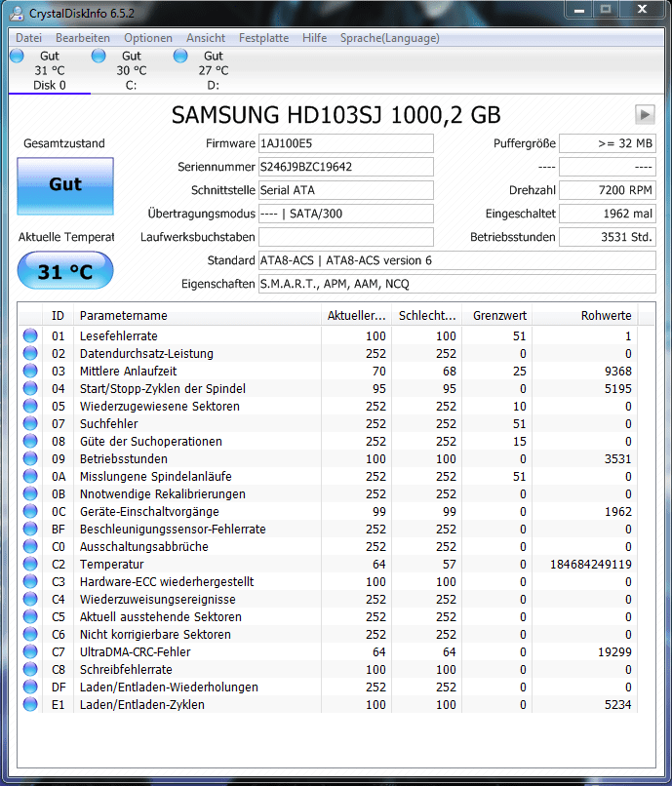672x786 pixels.
Task: Click status icon for Geräte-Einschaltvorgänge row
Action: pyautogui.click(x=30, y=511)
